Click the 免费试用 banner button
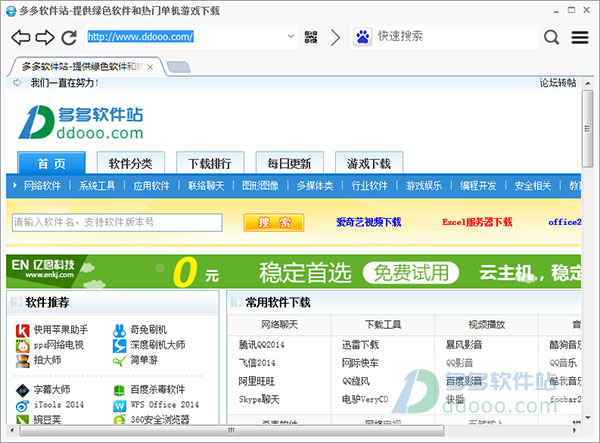The width and height of the screenshot is (600, 443). click(x=411, y=273)
